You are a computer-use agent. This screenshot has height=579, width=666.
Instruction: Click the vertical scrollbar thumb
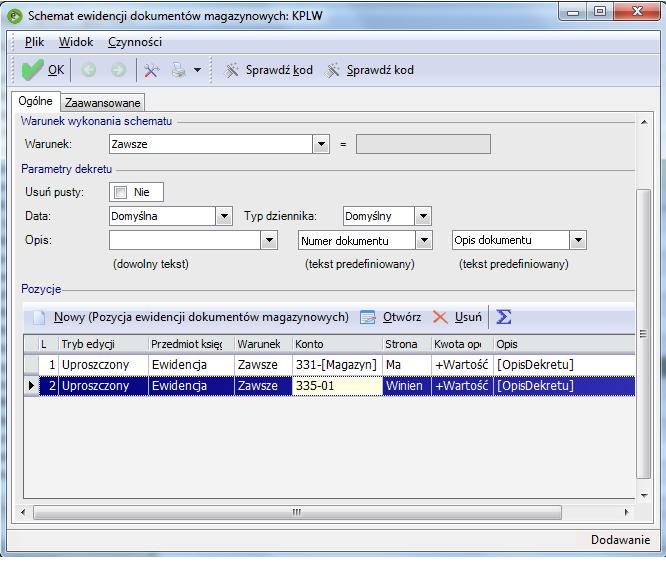click(643, 333)
